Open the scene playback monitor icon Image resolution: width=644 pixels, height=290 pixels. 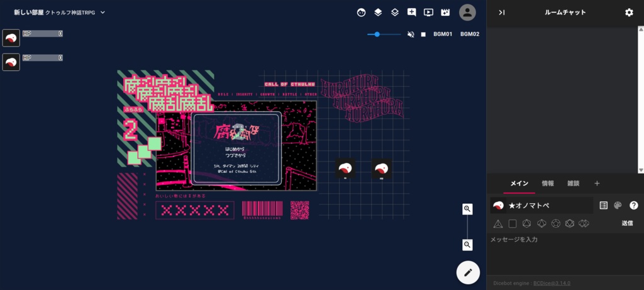[x=428, y=13]
